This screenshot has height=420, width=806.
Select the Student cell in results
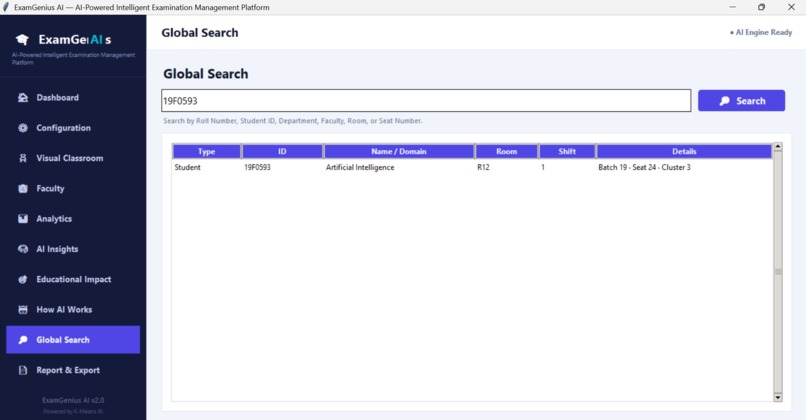point(188,167)
